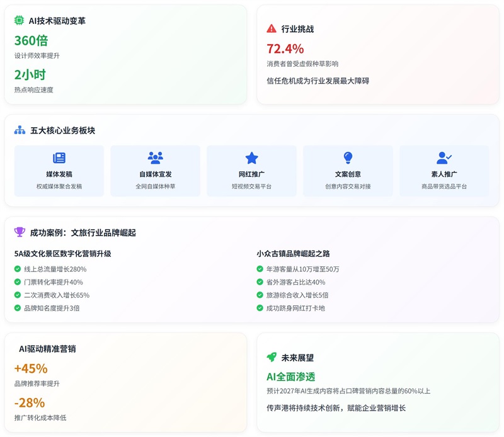Click the people group icon above 自媒体宣发

coord(155,158)
